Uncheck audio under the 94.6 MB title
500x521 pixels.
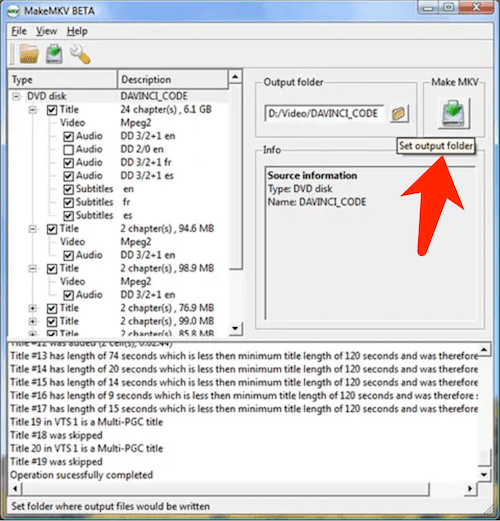(x=68, y=255)
